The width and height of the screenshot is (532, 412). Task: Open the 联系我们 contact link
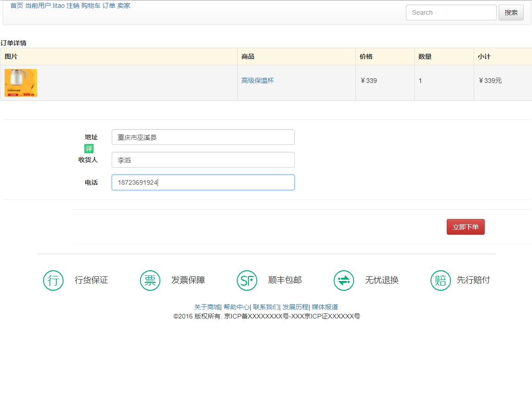pos(266,307)
